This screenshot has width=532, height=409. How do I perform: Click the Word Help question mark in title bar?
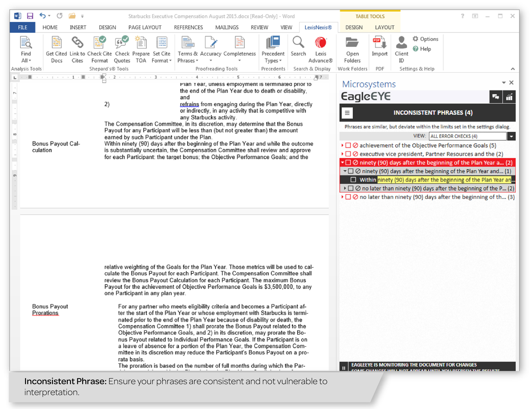coord(462,16)
